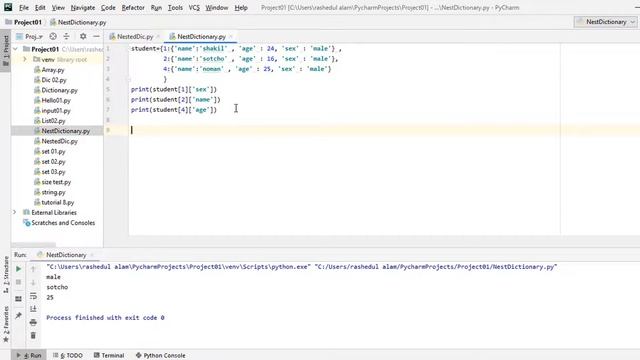This screenshot has height=360, width=640.
Task: Select Dic 02.py in project tree
Action: tap(50, 80)
